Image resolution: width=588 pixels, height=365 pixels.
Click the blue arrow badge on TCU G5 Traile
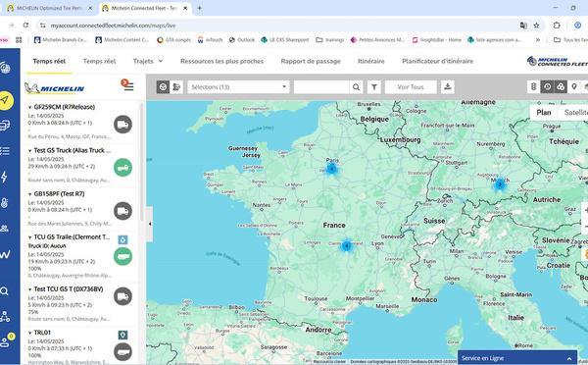coord(123,239)
